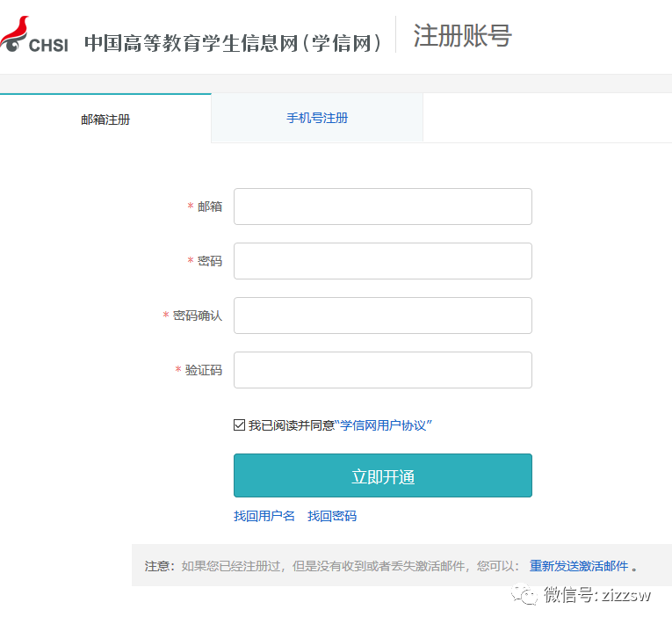
Task: Select the 密码确认 input field
Action: pyautogui.click(x=382, y=316)
